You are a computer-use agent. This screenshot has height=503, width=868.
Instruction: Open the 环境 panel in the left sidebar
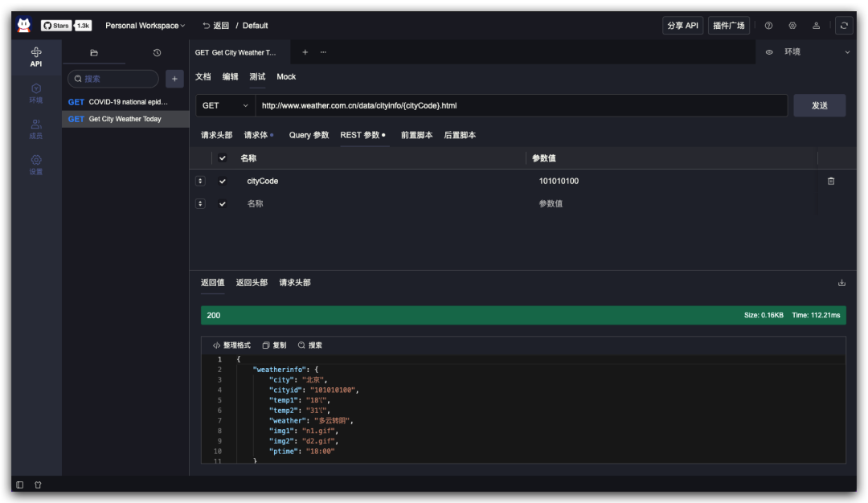[35, 94]
